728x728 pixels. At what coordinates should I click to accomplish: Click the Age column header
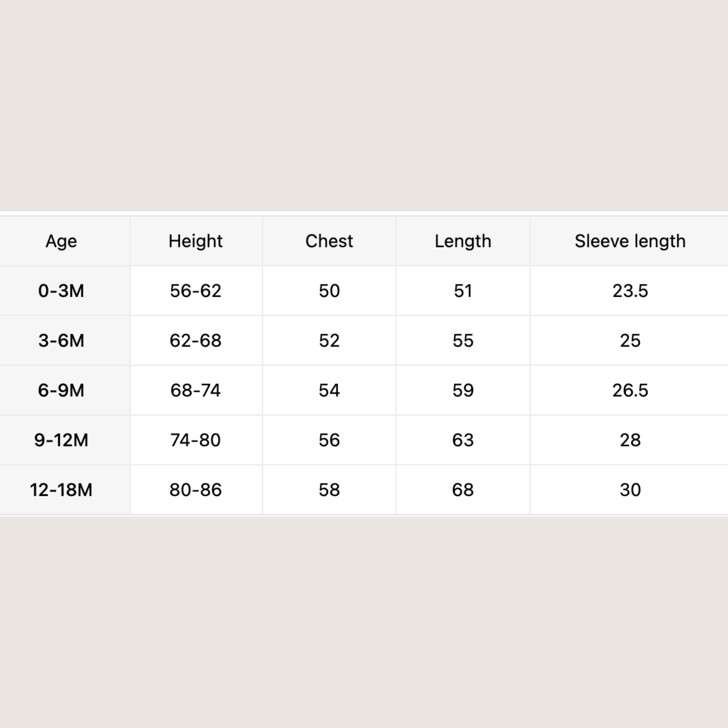tap(61, 241)
